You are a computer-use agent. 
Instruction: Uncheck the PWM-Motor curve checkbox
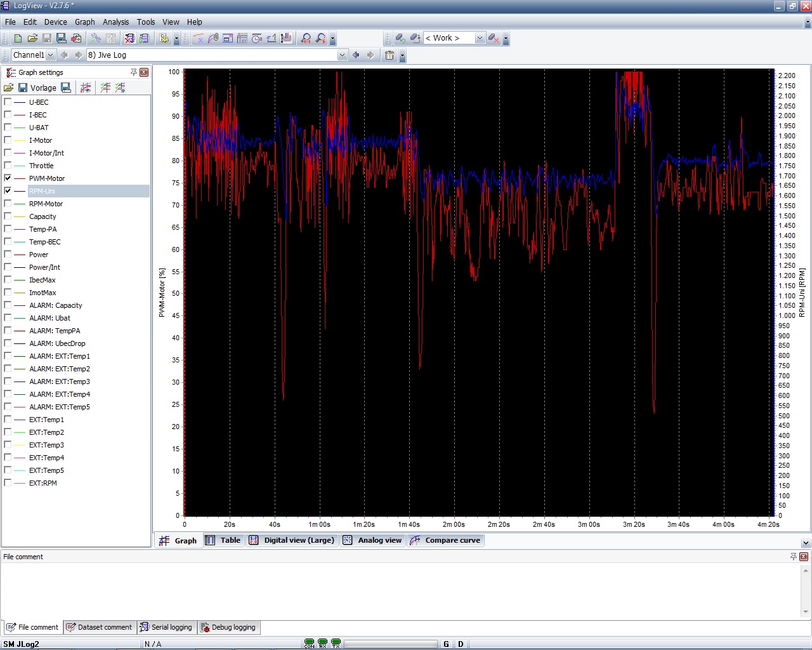tap(8, 178)
